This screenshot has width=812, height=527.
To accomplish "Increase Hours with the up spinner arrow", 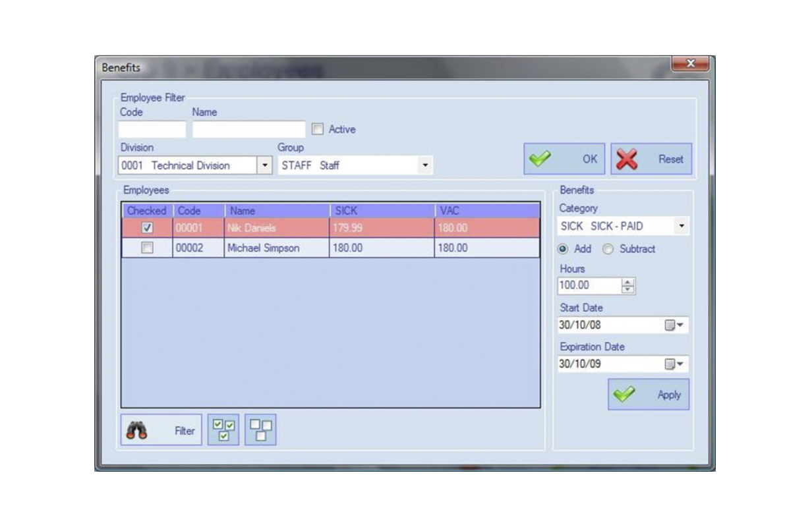I will (x=628, y=282).
